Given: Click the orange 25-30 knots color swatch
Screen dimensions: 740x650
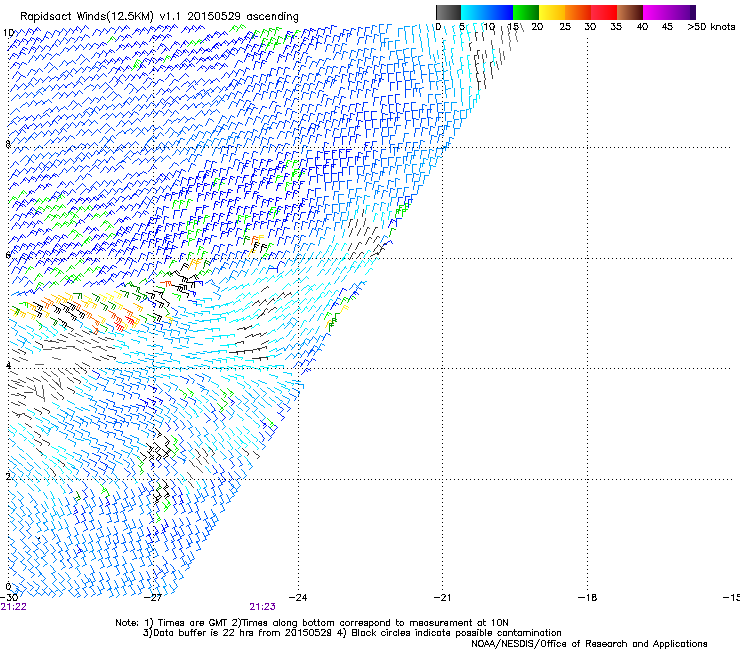Looking at the screenshot, I should 578,12.
